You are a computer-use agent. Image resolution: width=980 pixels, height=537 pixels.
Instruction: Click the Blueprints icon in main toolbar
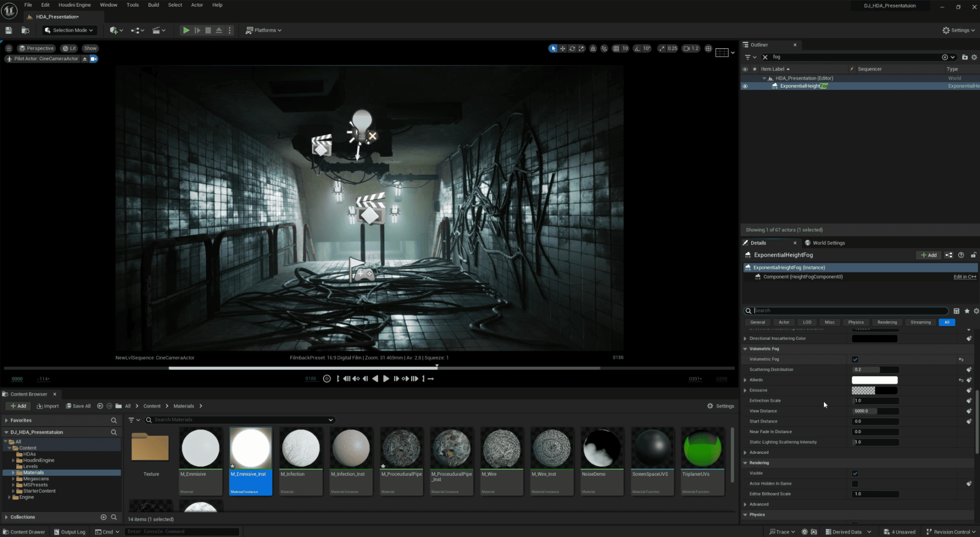pyautogui.click(x=135, y=30)
